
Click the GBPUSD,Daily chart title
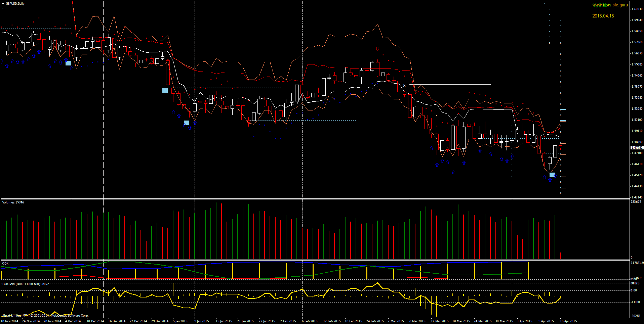[x=15, y=4]
